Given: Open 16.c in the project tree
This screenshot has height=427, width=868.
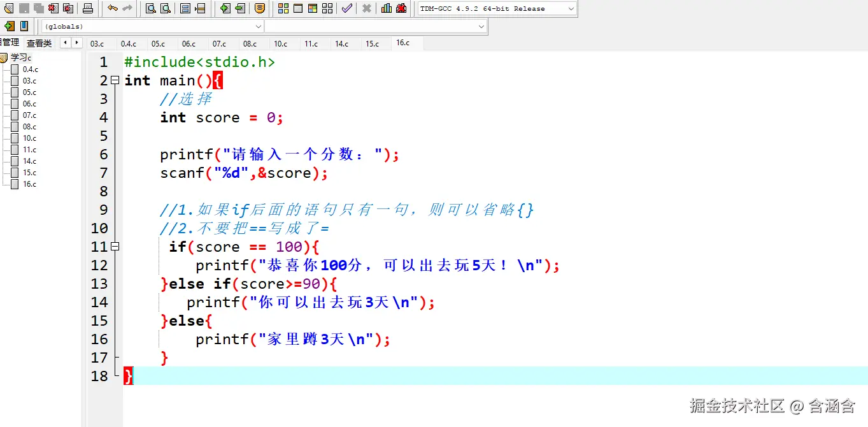Looking at the screenshot, I should coord(29,184).
